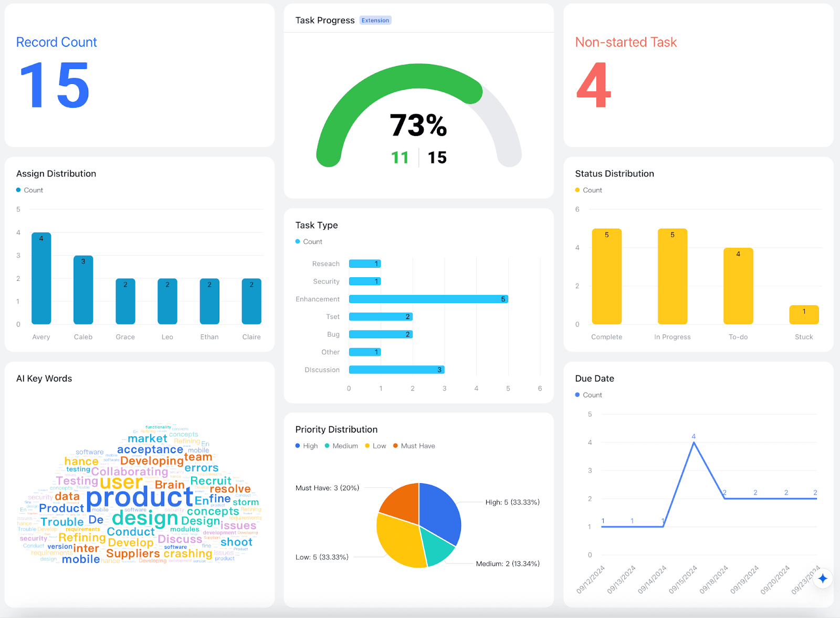This screenshot has height=618, width=840.
Task: Select the yellow Low pie slice
Action: tap(399, 541)
